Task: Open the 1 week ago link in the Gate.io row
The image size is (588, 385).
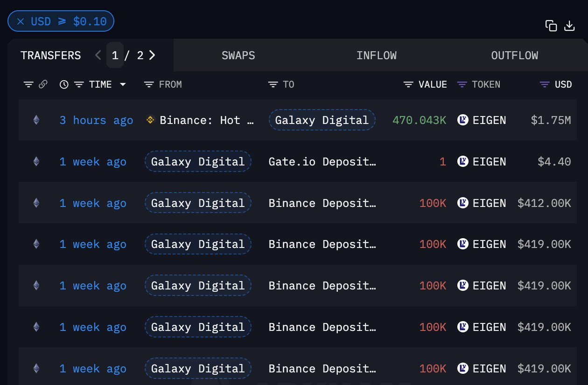Action: pyautogui.click(x=93, y=162)
